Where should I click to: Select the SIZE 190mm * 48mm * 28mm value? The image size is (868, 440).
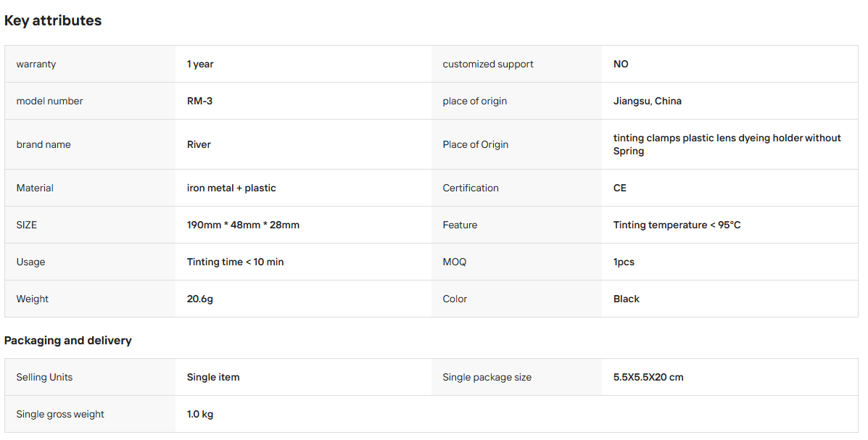pyautogui.click(x=243, y=225)
